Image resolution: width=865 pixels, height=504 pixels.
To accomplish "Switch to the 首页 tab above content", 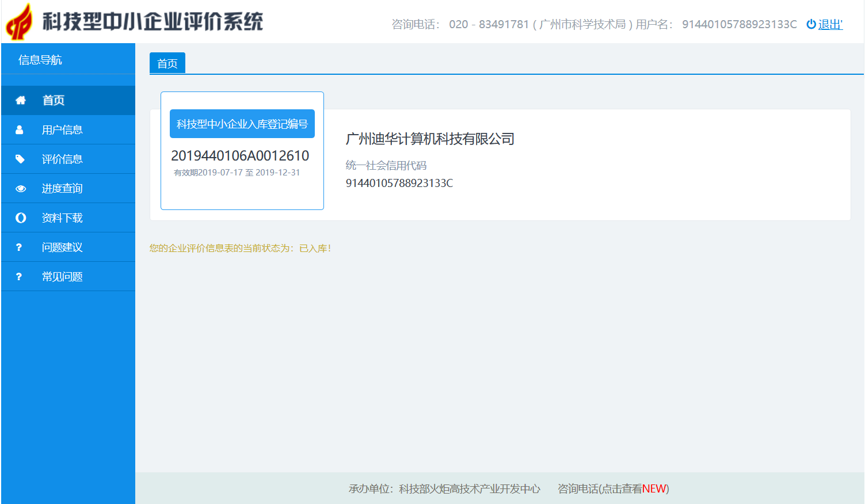I will 167,63.
